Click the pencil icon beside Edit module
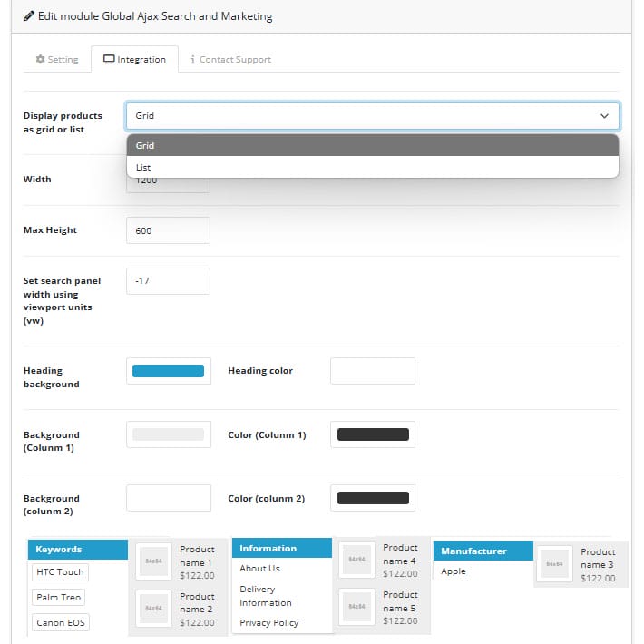 coord(29,16)
